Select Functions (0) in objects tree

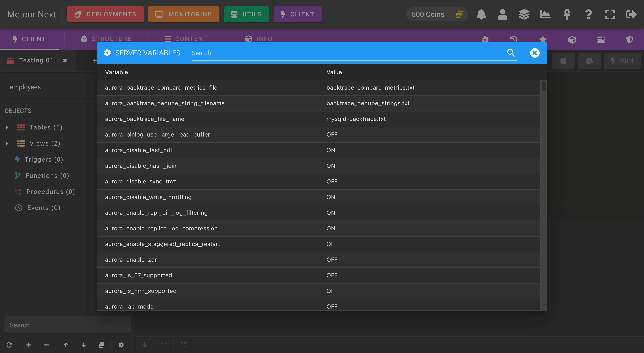coord(47,176)
